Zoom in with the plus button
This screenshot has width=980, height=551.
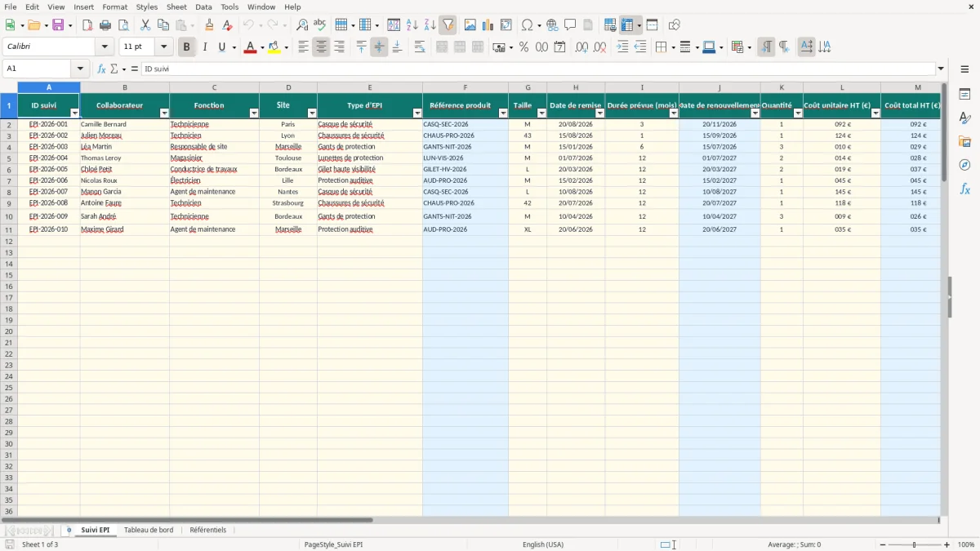pos(947,544)
